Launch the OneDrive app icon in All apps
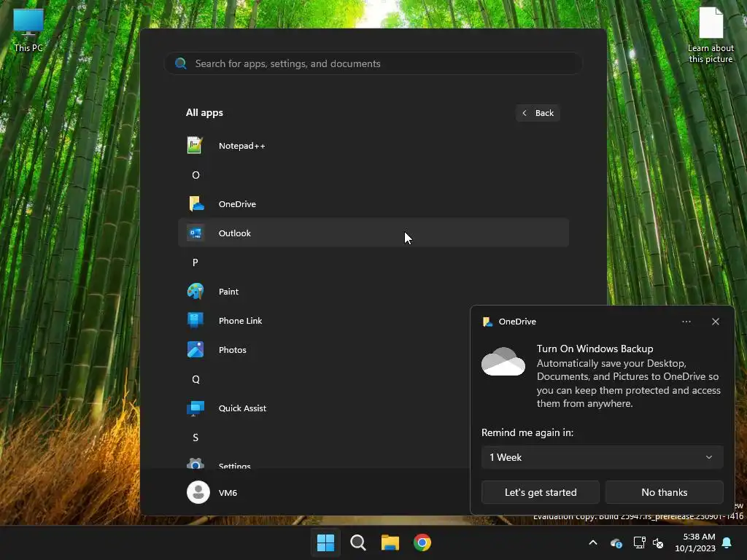 (196, 204)
